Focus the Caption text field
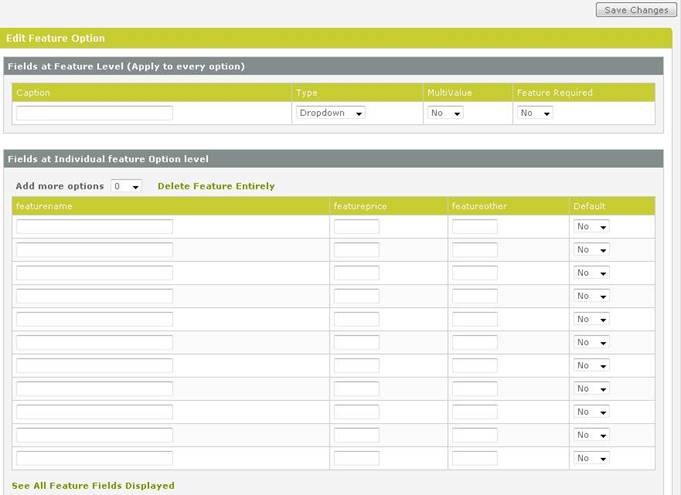The image size is (681, 495). (94, 113)
